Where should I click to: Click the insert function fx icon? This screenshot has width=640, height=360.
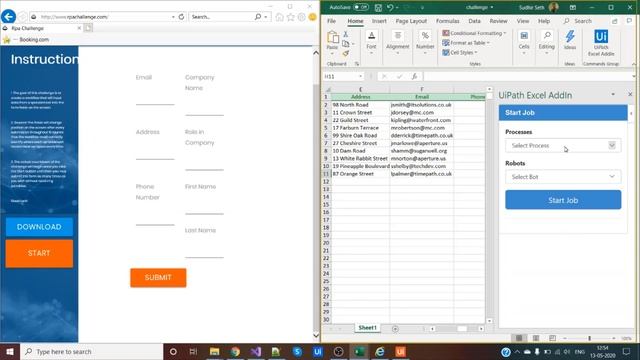pyautogui.click(x=414, y=76)
